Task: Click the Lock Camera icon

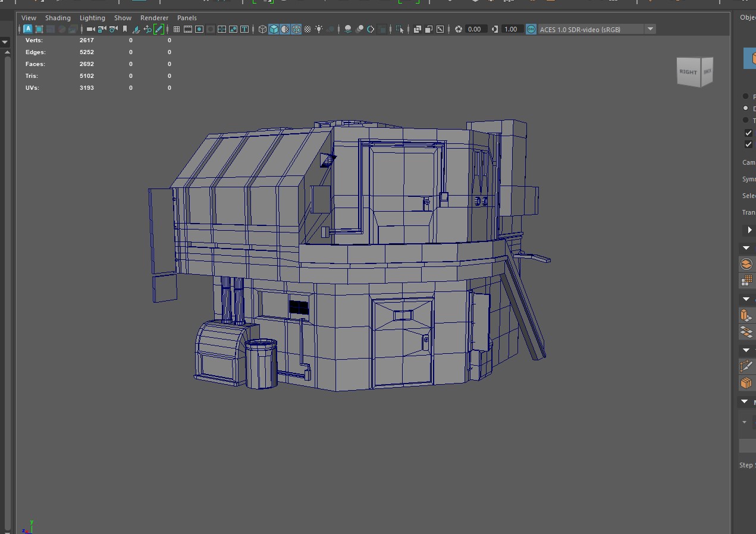Action: (102, 29)
